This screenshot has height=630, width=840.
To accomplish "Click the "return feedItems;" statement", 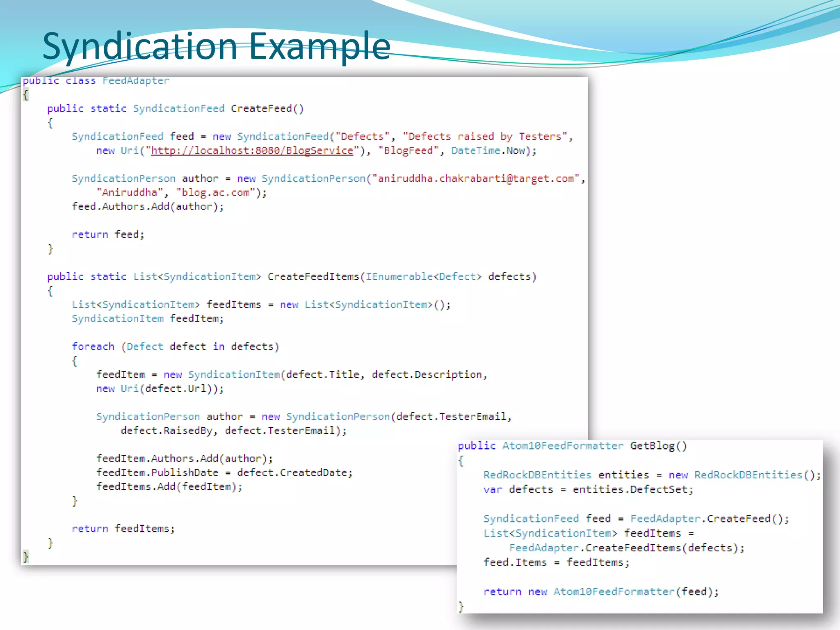I will click(123, 529).
